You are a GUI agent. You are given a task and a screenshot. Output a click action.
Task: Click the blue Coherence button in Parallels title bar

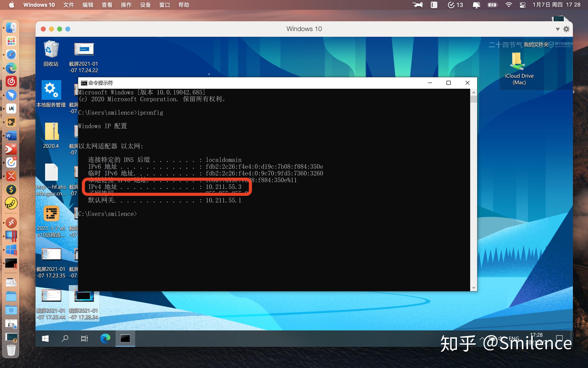tap(68, 29)
